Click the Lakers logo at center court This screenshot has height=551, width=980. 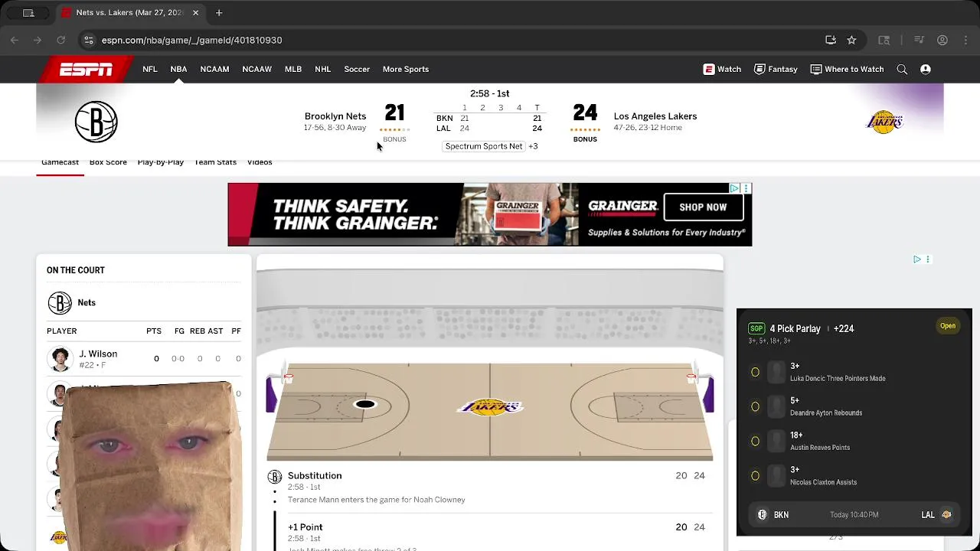pos(490,407)
